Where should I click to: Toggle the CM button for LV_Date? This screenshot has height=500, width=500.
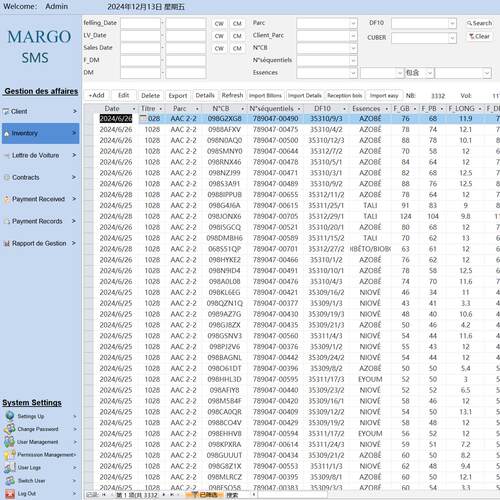coord(237,36)
